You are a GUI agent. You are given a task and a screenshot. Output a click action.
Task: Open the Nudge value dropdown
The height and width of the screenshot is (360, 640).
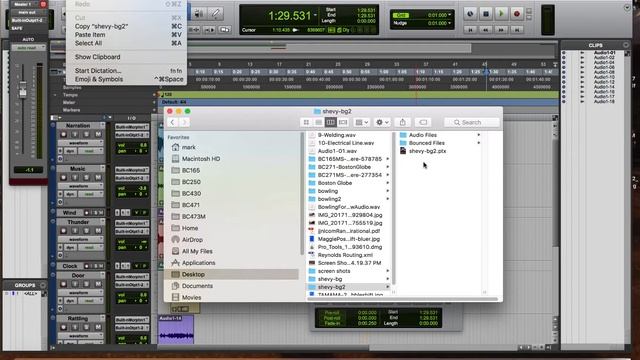[449, 23]
